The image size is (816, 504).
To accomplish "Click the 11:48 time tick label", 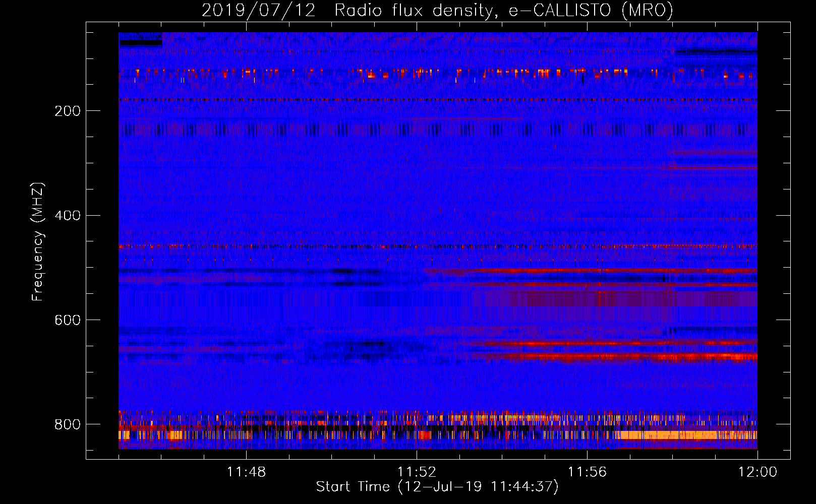I will pos(246,472).
